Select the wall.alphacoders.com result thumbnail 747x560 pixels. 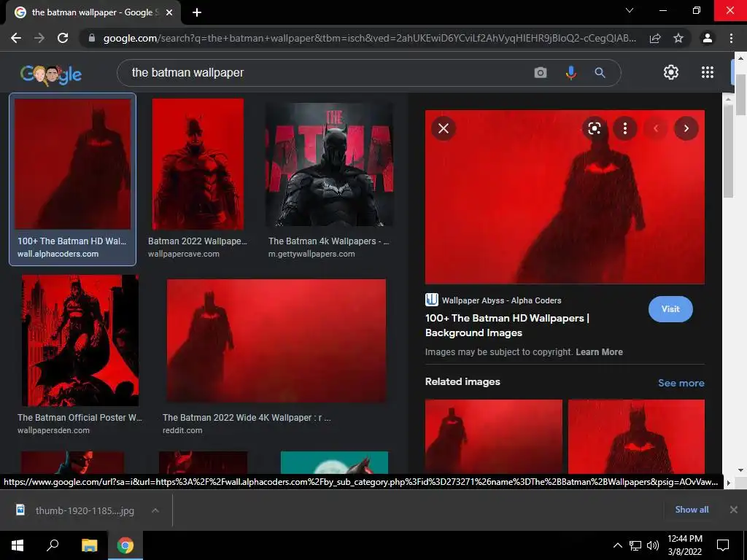tap(72, 164)
